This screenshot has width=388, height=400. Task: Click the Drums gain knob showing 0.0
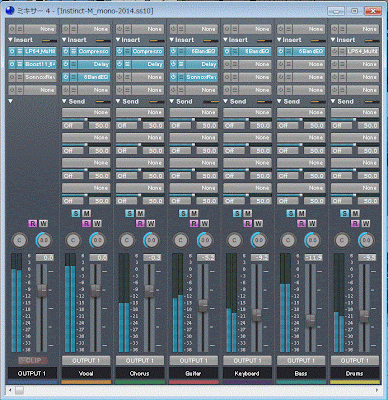coord(366,240)
